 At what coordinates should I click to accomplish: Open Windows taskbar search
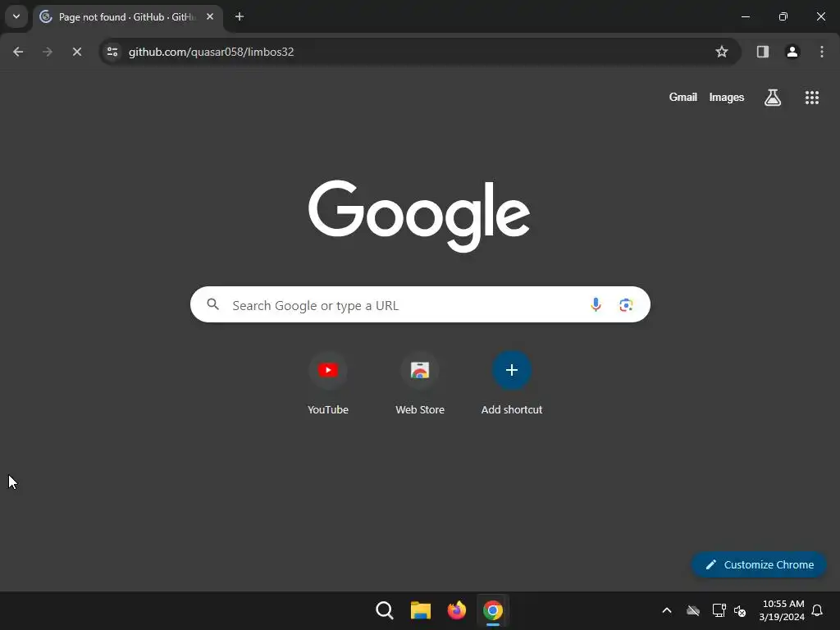(384, 610)
